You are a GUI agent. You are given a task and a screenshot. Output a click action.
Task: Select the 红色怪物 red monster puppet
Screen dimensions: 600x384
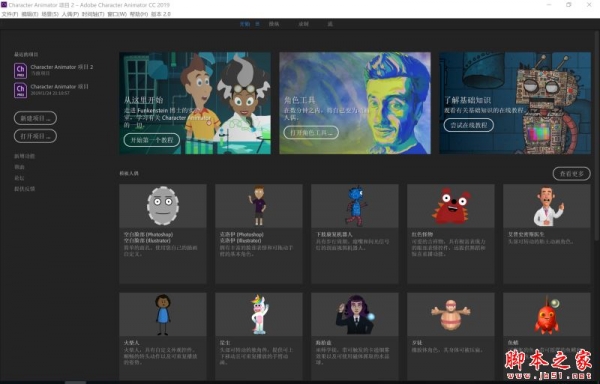[x=451, y=206]
